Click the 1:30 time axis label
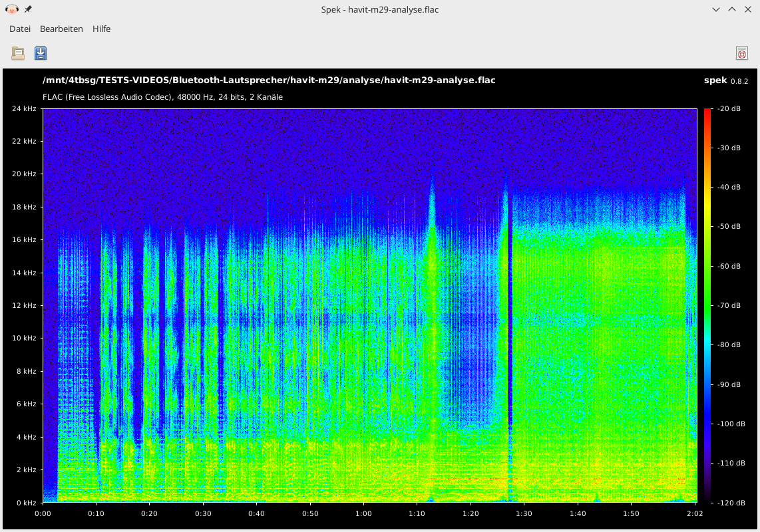The width and height of the screenshot is (760, 532). 524,513
